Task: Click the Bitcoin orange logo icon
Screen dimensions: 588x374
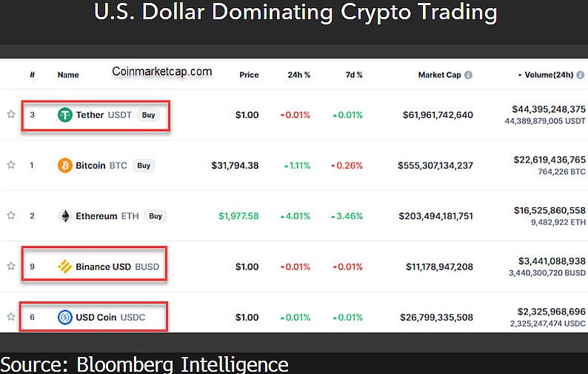Action: [65, 165]
